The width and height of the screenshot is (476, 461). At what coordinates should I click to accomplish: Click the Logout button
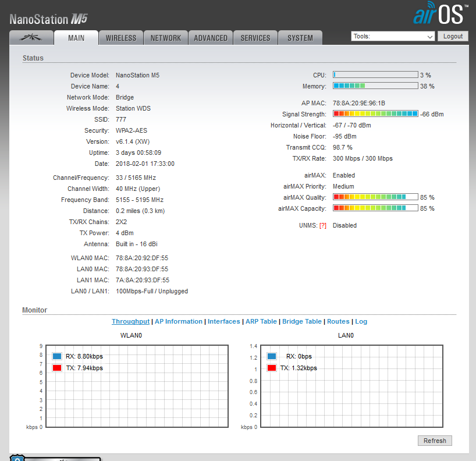point(453,36)
